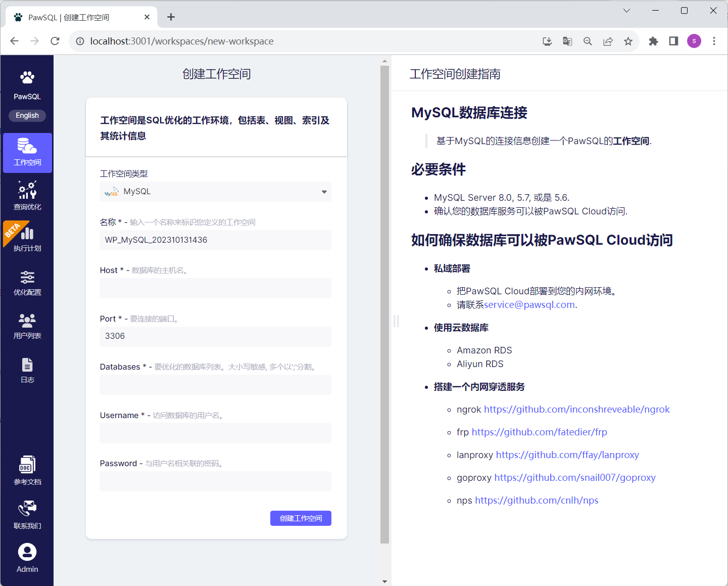Screen dimensions: 728x586
Task: Open the 用户列表 user list
Action: coord(27,326)
